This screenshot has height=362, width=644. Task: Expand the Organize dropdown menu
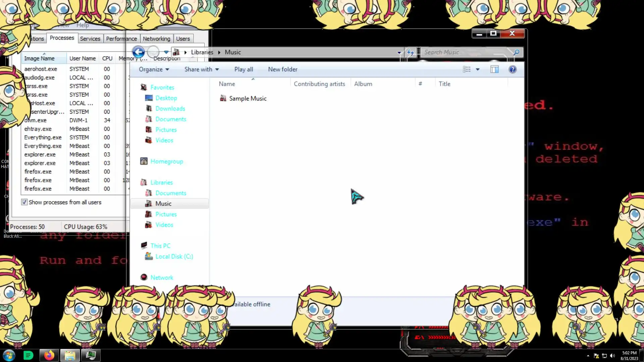pos(154,69)
